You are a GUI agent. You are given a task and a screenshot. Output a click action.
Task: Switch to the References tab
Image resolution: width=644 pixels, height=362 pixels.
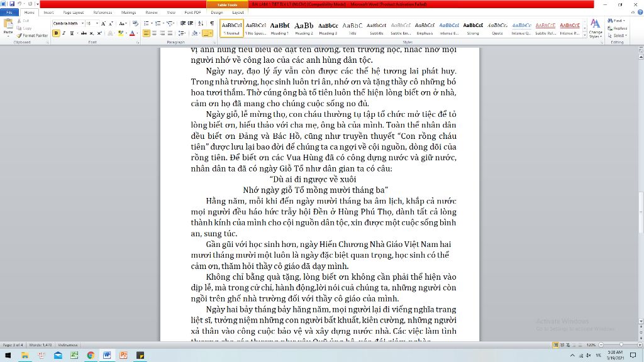pyautogui.click(x=103, y=13)
